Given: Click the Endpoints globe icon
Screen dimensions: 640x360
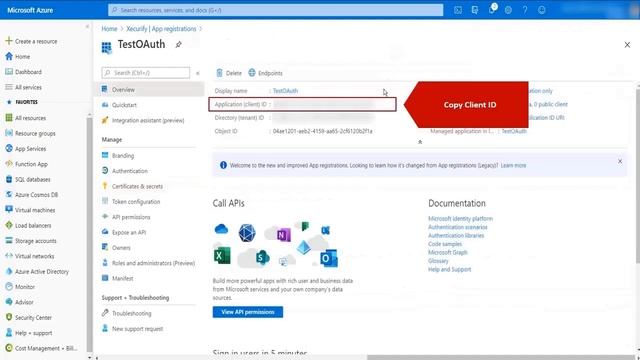Looking at the screenshot, I should (252, 73).
